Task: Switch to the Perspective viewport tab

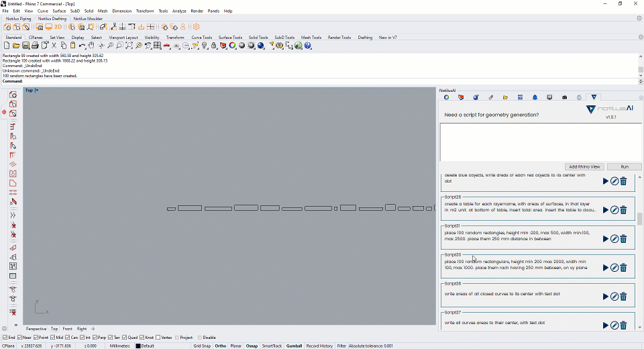Action: (36, 329)
